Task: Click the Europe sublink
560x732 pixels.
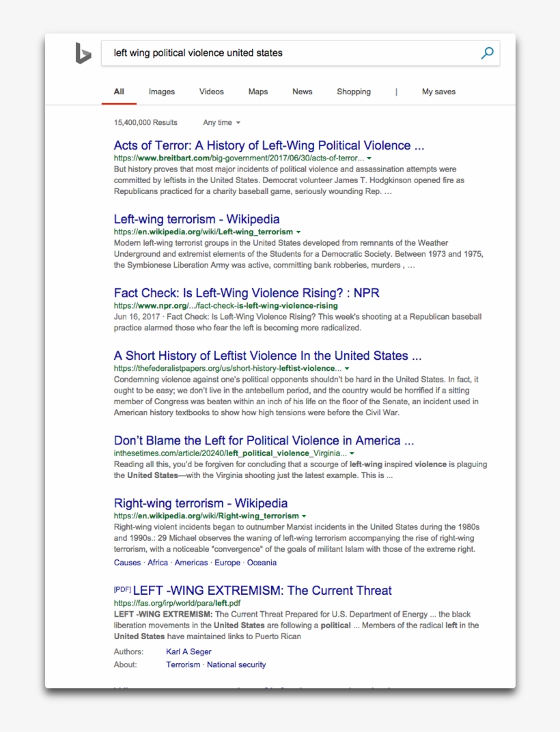Action: pos(227,563)
